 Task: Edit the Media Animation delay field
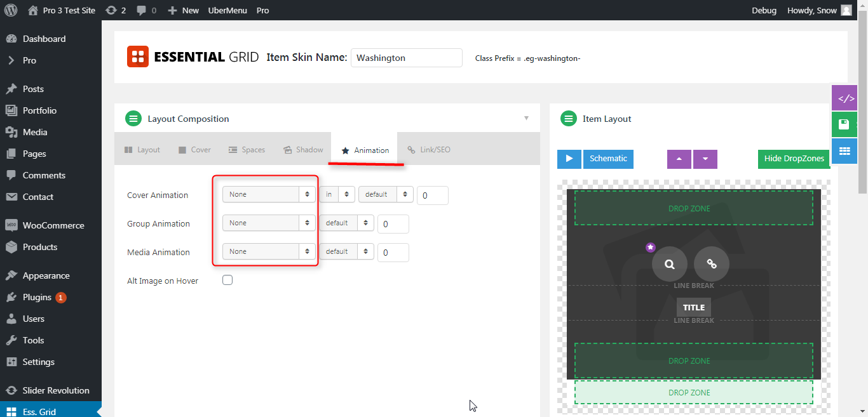393,253
